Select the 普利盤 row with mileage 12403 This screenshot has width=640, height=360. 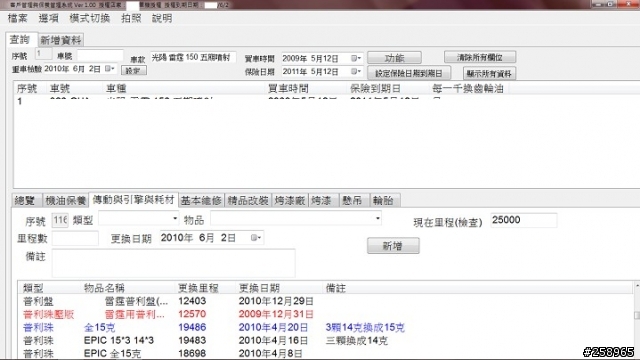326,301
